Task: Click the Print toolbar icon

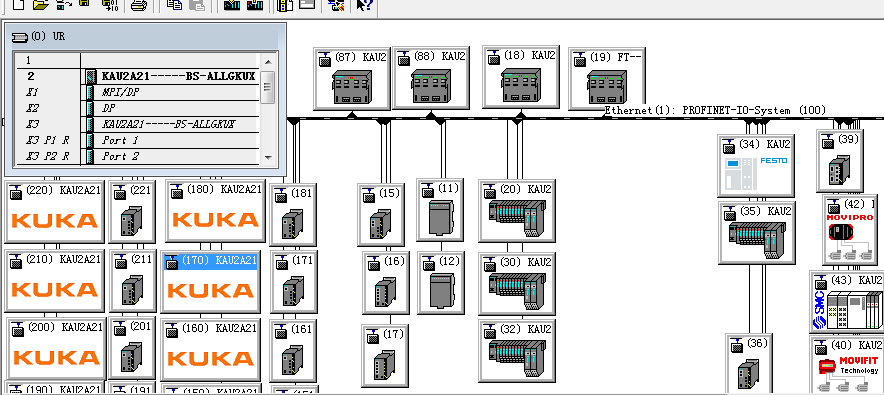Action: [139, 5]
